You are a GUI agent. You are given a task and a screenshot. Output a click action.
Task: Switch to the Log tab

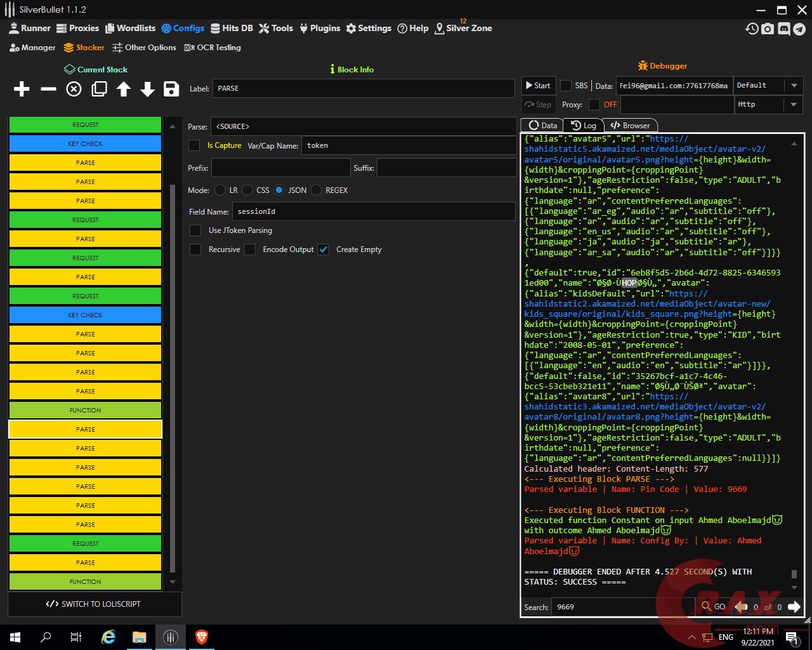point(584,126)
